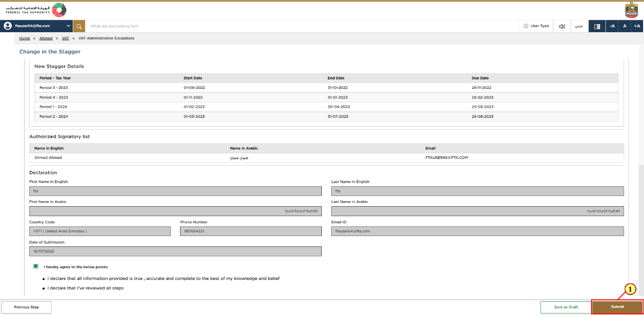The width and height of the screenshot is (644, 315).
Task: Open the Ahmed breadcrumb link
Action: click(x=46, y=38)
